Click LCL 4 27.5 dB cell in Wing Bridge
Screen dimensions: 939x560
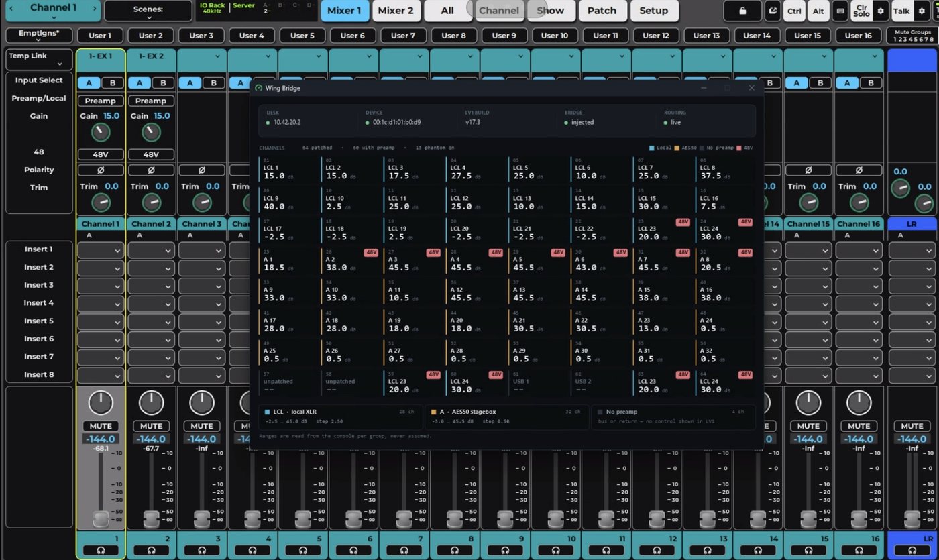pyautogui.click(x=475, y=170)
